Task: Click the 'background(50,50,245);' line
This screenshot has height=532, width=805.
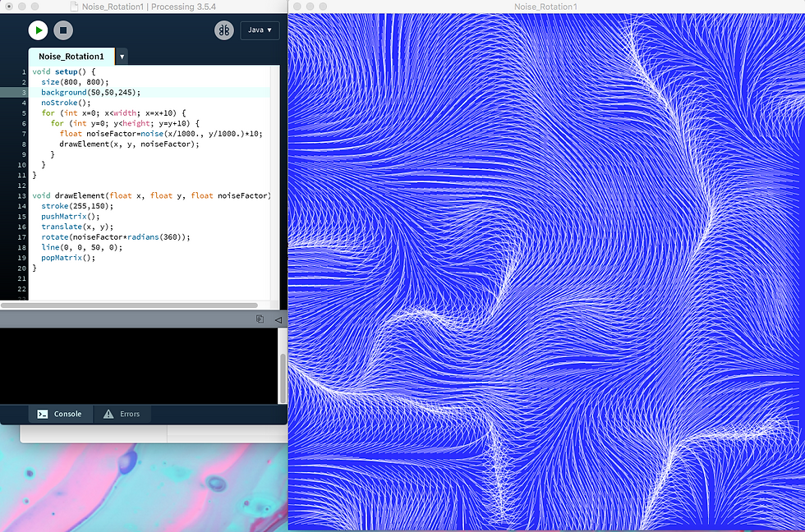Action: tap(91, 92)
